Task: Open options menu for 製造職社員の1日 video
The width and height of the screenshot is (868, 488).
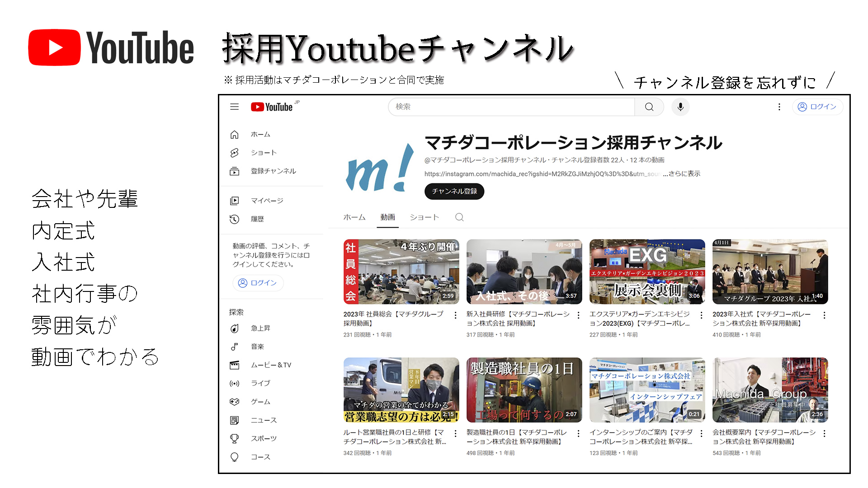Action: pos(578,434)
